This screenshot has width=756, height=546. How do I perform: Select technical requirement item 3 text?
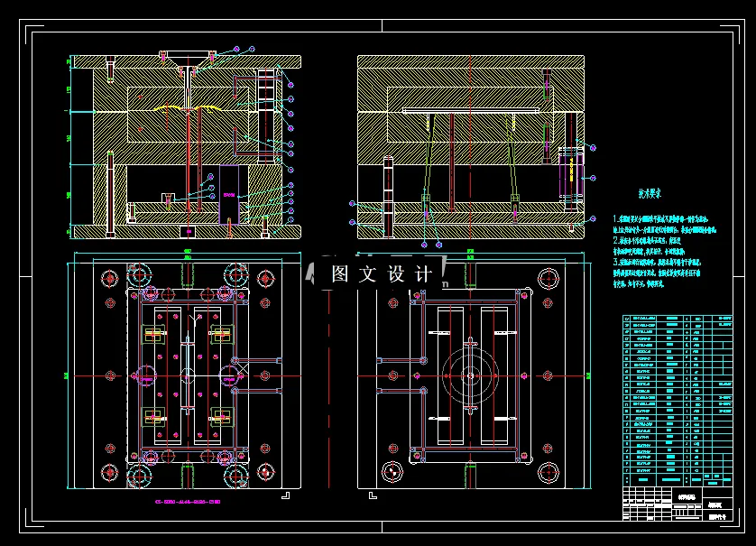click(657, 273)
